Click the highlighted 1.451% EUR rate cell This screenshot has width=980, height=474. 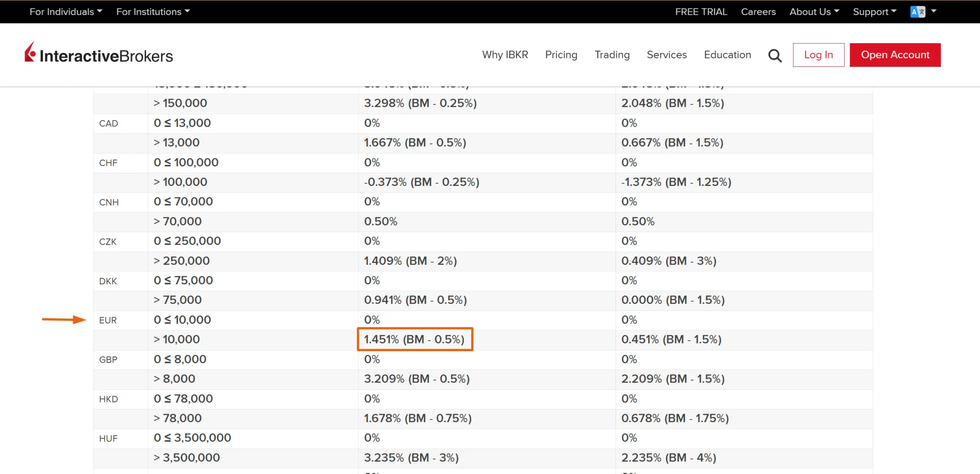(414, 339)
